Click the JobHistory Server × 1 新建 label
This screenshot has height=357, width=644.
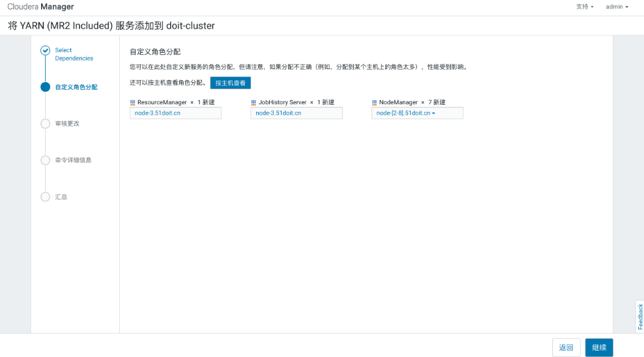pos(296,102)
